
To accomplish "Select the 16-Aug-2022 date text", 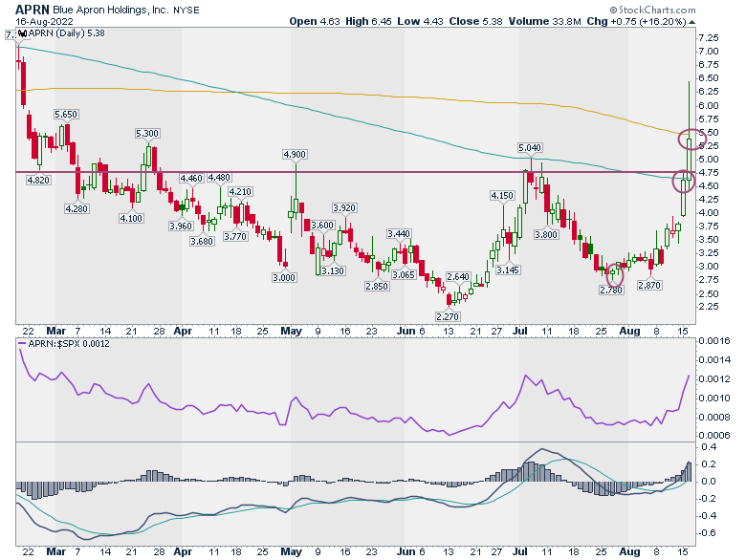I will 44,22.
